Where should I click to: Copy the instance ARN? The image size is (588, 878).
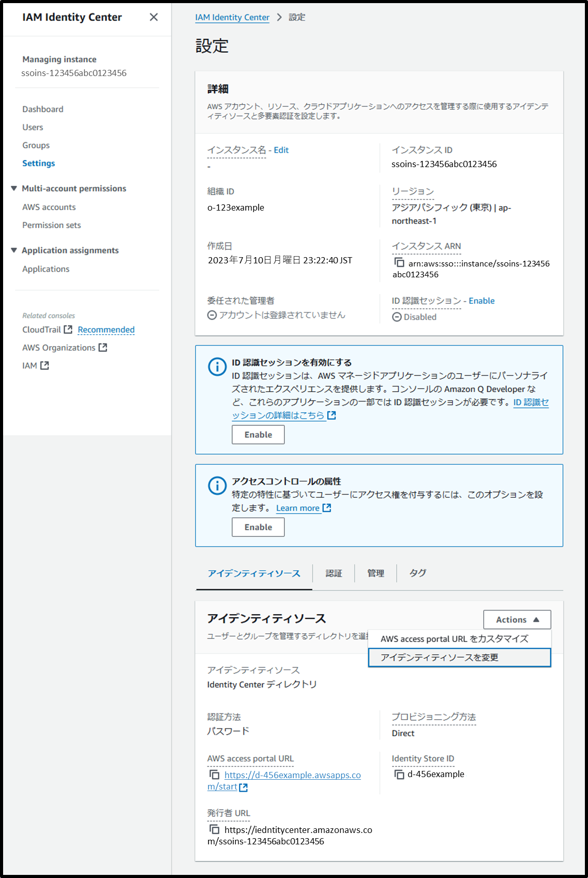pos(399,263)
